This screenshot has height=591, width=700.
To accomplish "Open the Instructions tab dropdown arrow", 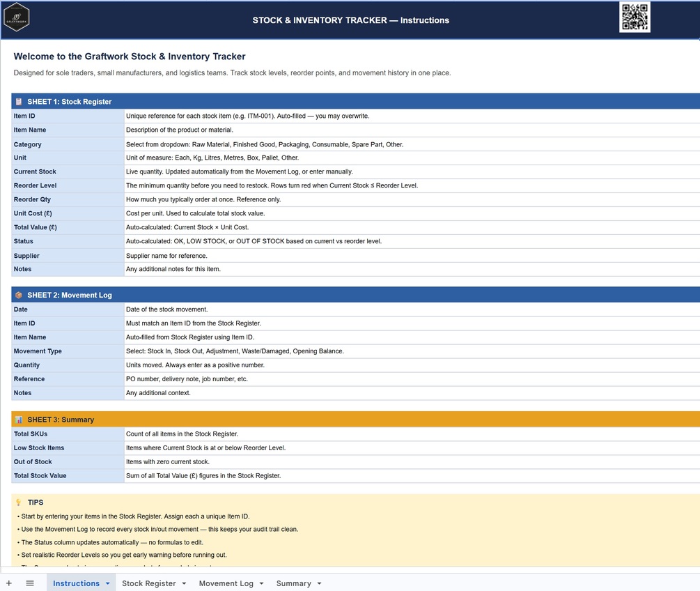I will [107, 583].
